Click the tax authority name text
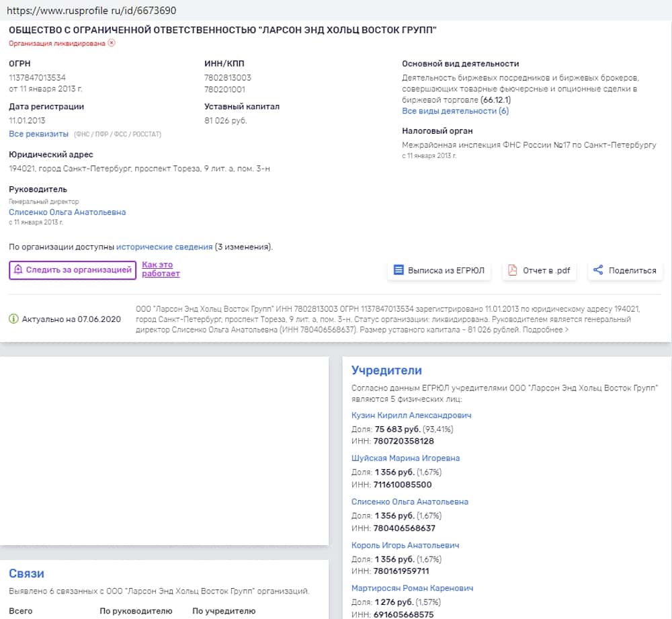 click(529, 145)
